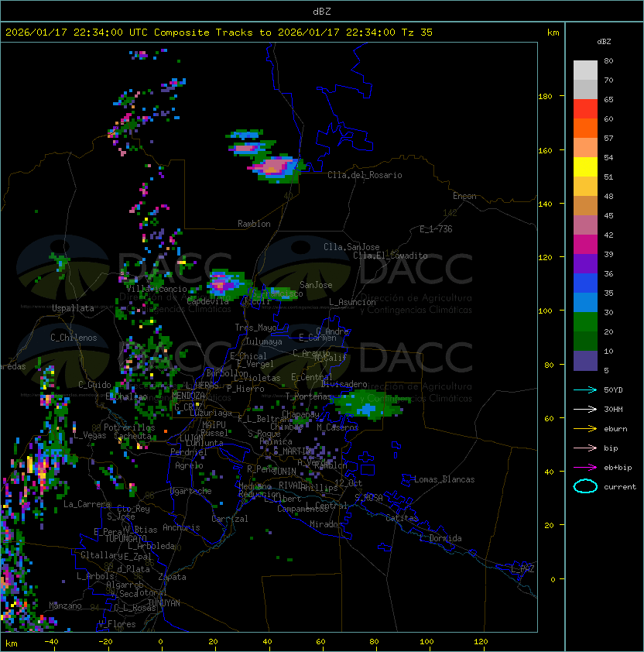Click the C_Chilenos label
Screen dimensions: 644x652
74,338
